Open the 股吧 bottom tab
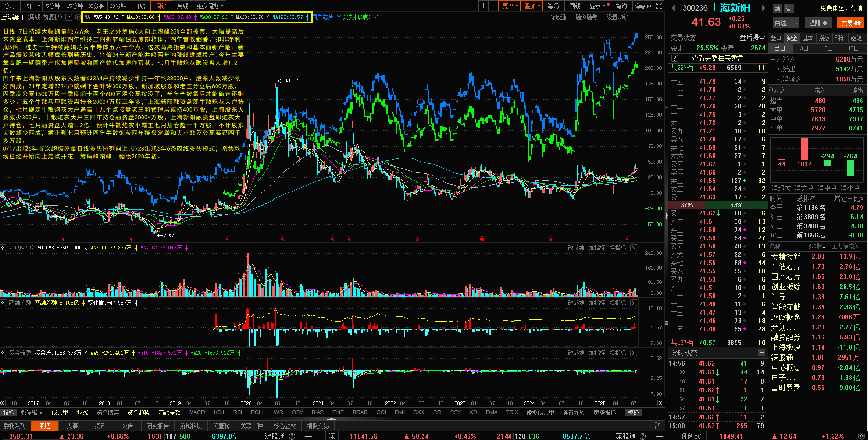Screen dimensions: 868x440 [45, 426]
